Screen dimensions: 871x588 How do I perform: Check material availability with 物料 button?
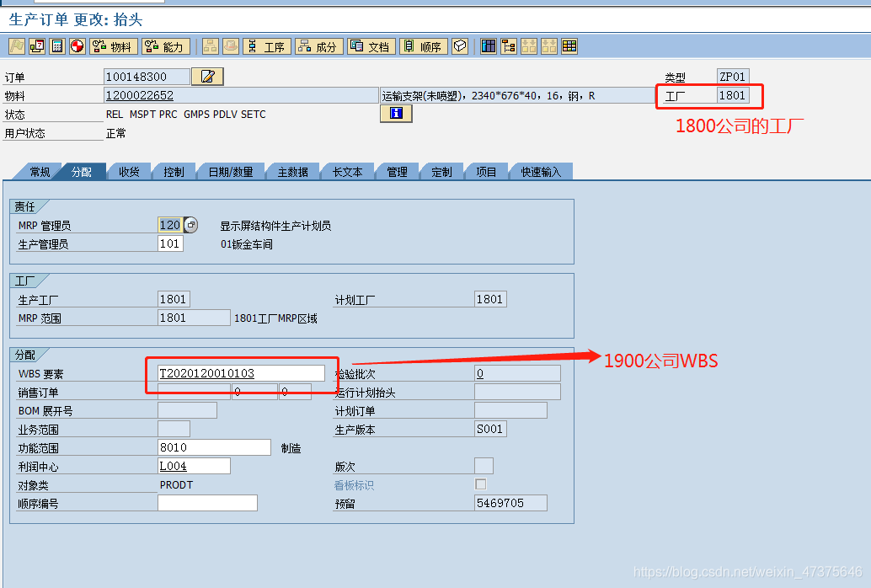click(114, 46)
